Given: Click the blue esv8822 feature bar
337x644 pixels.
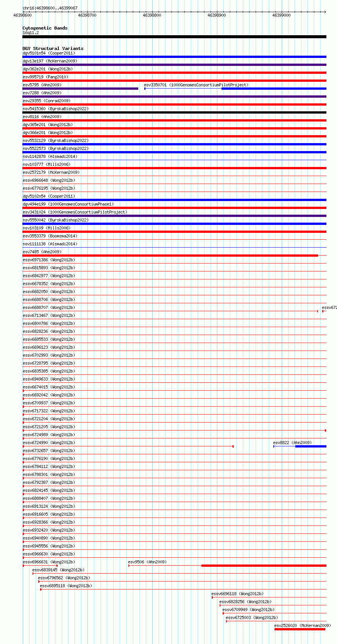Looking at the screenshot, I should pos(311,446).
